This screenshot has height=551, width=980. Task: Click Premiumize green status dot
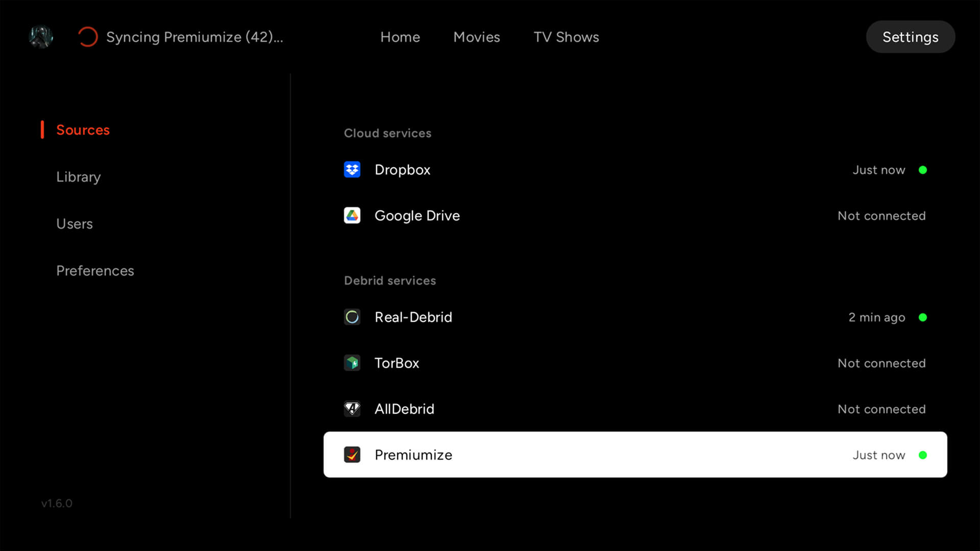(923, 455)
